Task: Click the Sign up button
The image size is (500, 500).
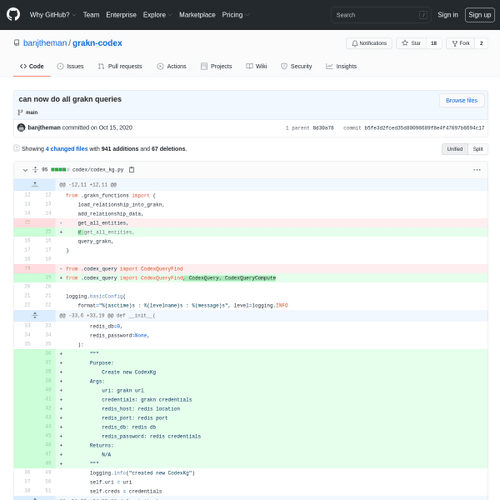Action: (x=480, y=15)
